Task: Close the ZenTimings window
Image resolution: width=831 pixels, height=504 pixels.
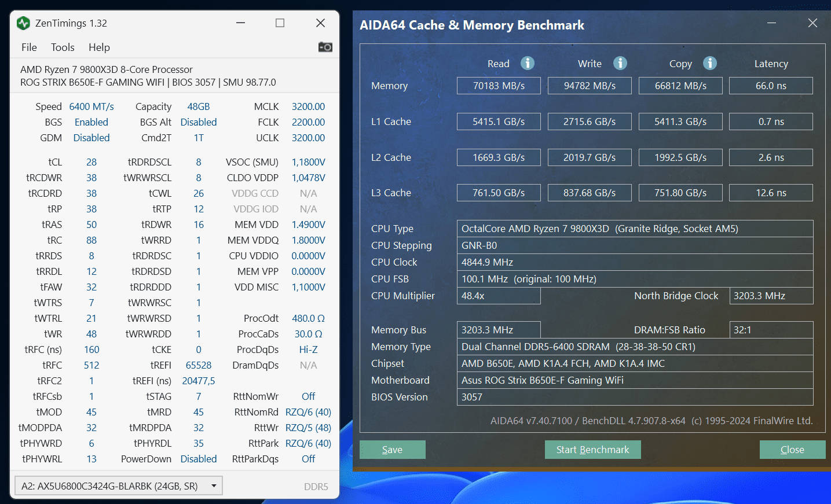Action: pyautogui.click(x=320, y=23)
